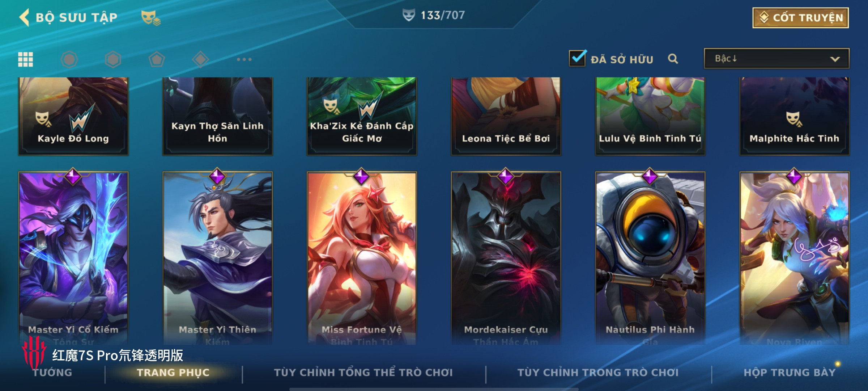This screenshot has width=868, height=391.
Task: Filter by the hexagon rarity tier icon
Action: click(113, 59)
